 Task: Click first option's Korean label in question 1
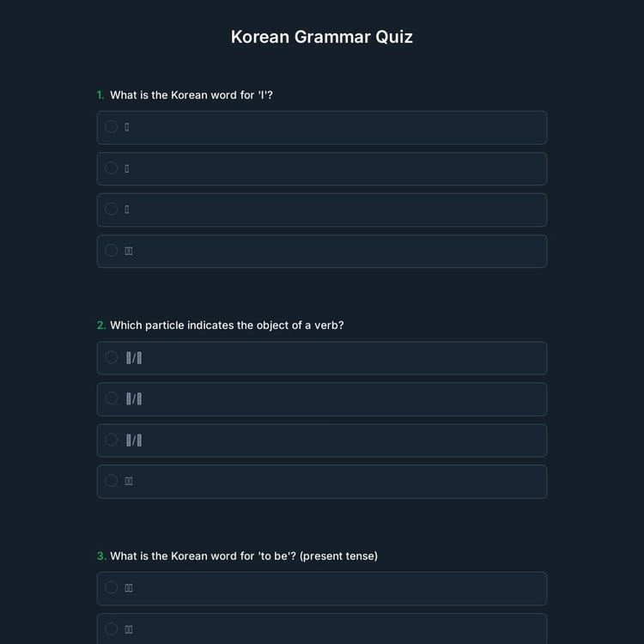[127, 127]
